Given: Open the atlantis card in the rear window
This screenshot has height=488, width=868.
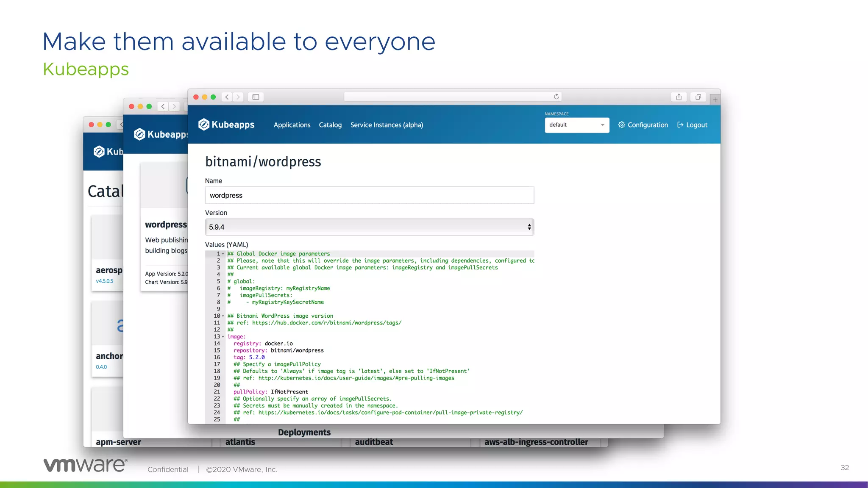Looking at the screenshot, I should point(240,442).
